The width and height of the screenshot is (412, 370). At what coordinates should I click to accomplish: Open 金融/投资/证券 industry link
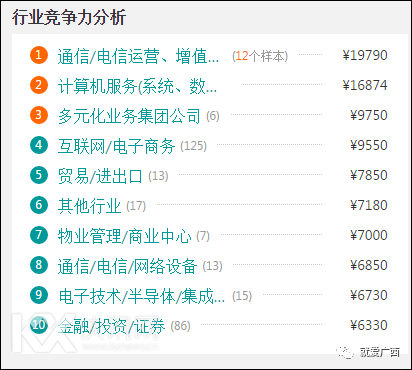pyautogui.click(x=111, y=326)
